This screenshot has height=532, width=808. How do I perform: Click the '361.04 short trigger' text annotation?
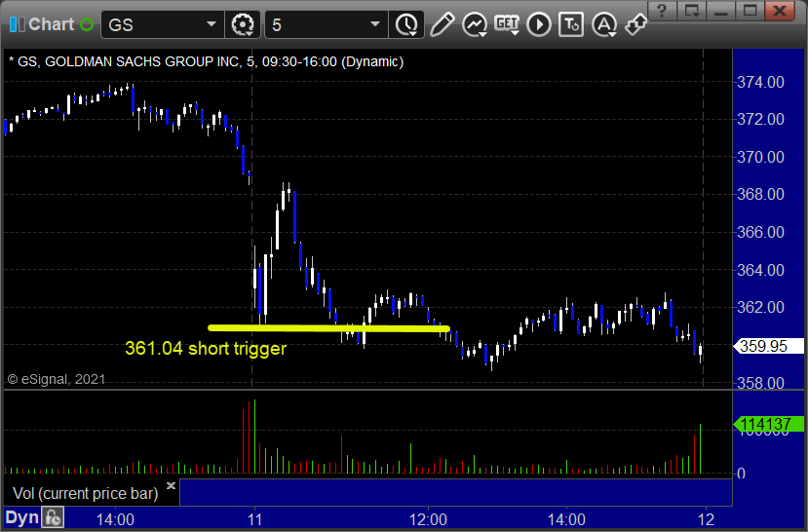point(206,349)
